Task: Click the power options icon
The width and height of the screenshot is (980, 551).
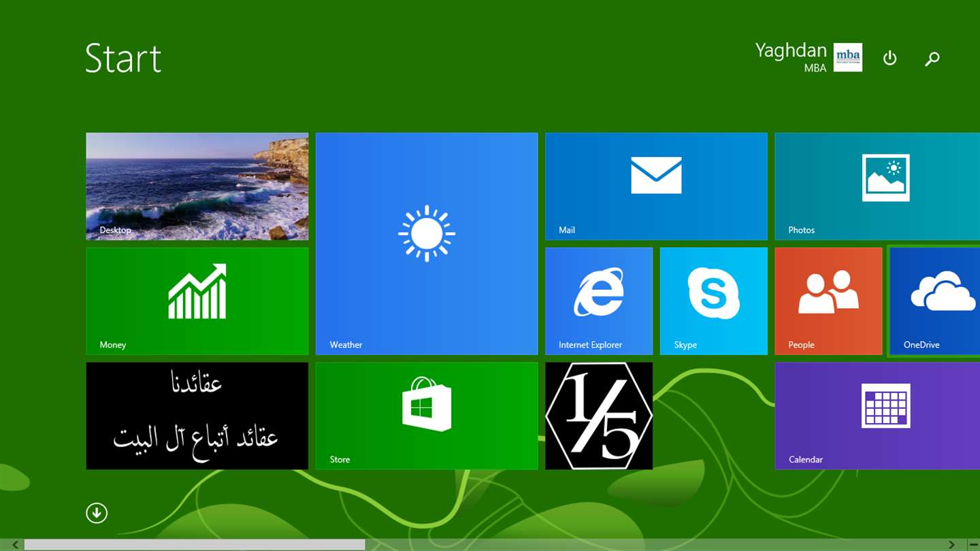Action: (889, 58)
